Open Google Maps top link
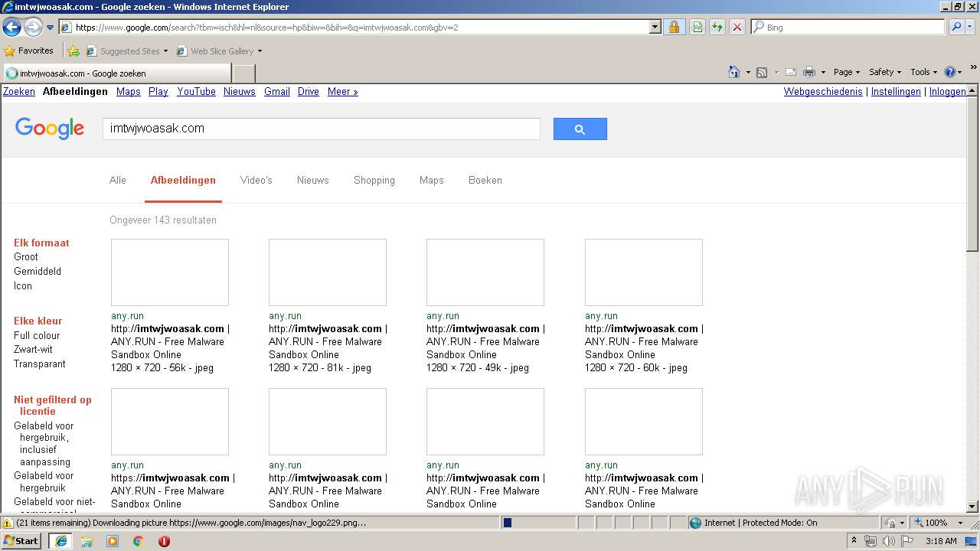This screenshot has width=980, height=551. pos(129,91)
